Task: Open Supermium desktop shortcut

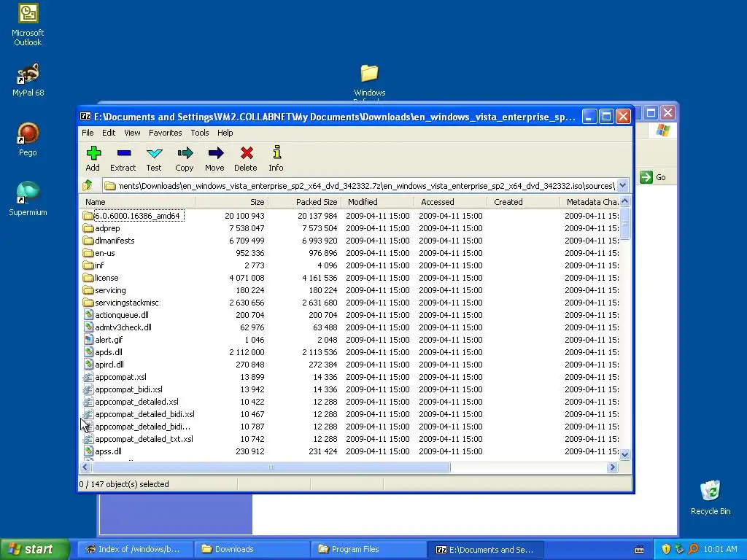Action: click(x=28, y=192)
